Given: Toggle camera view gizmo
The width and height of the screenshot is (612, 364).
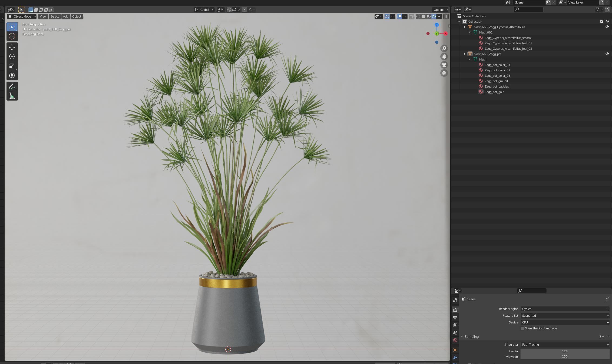Looking at the screenshot, I should [444, 65].
